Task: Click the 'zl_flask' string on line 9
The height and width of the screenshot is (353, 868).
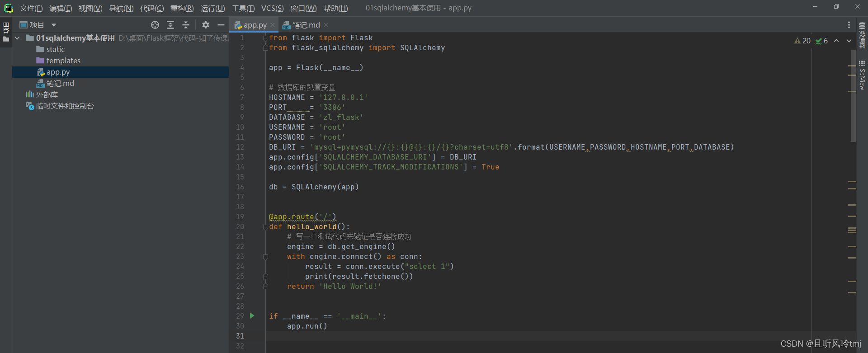Action: click(x=341, y=117)
